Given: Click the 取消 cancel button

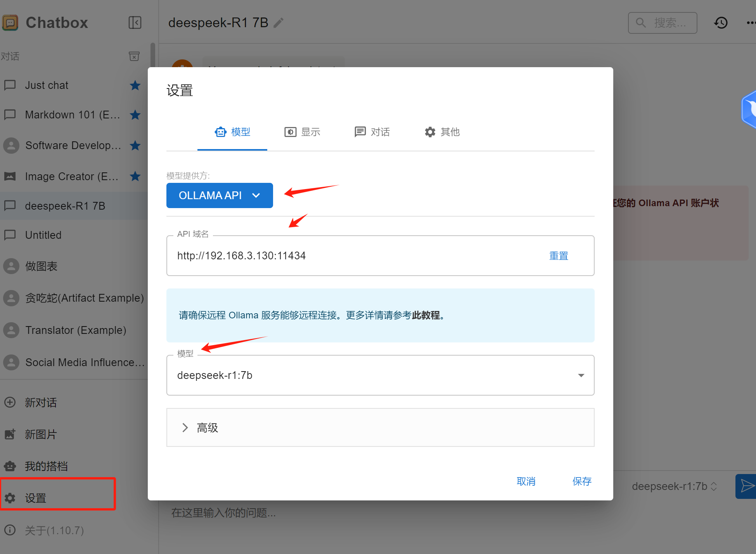Looking at the screenshot, I should coord(526,481).
